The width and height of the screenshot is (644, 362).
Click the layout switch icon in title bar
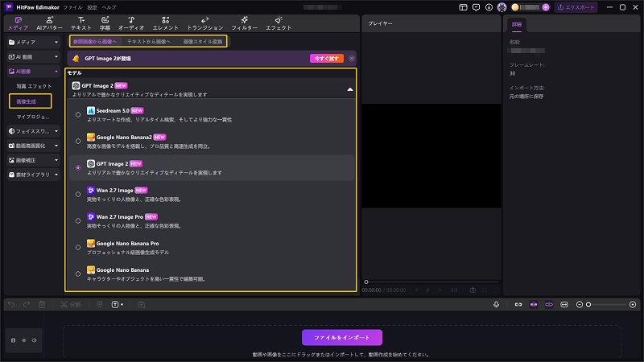pyautogui.click(x=463, y=7)
